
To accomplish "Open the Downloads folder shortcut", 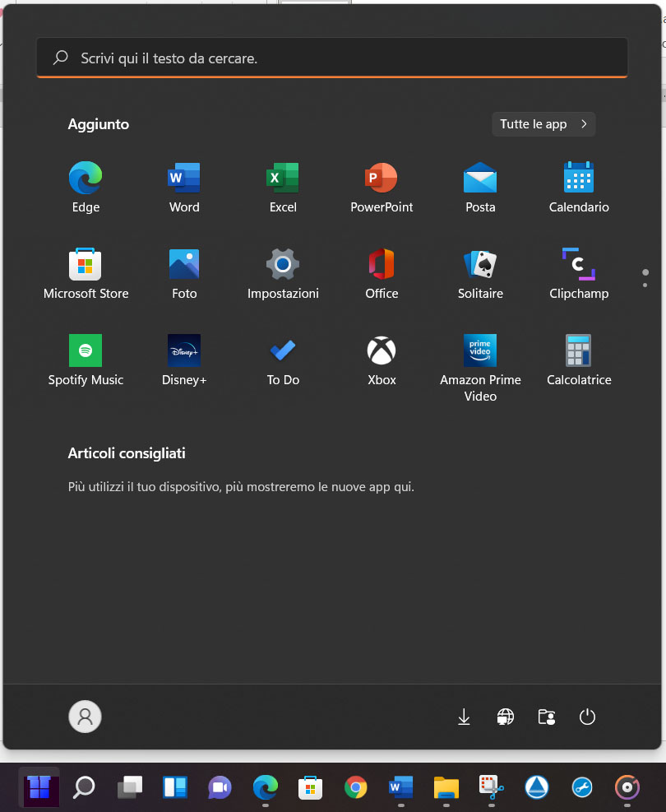I will (465, 717).
